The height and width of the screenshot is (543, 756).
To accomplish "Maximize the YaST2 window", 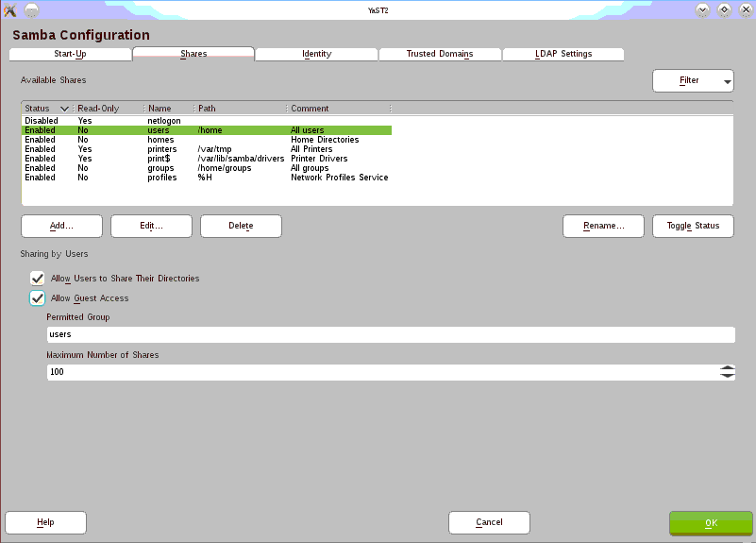I will point(724,10).
